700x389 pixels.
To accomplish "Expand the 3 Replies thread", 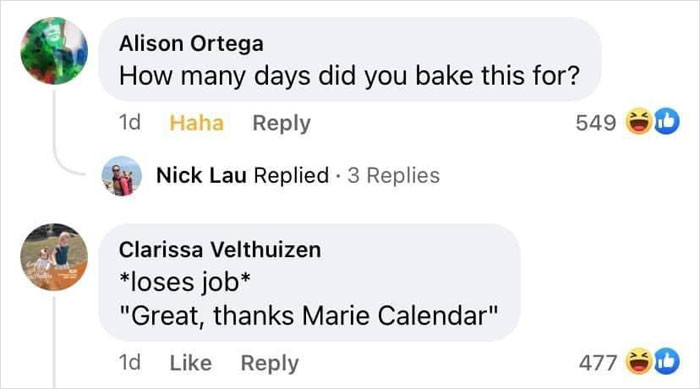I will click(393, 175).
